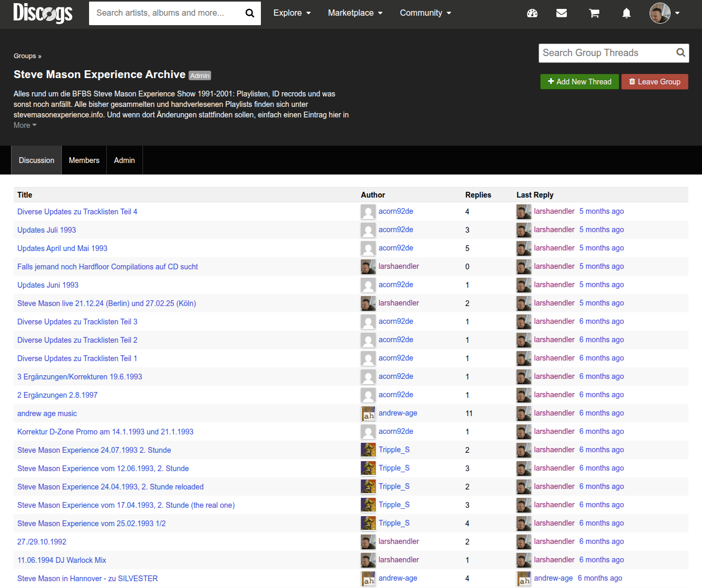This screenshot has width=702, height=588.
Task: Click andrew-age last-reply avatar in Hannover SILVESTER row
Action: pos(524,579)
